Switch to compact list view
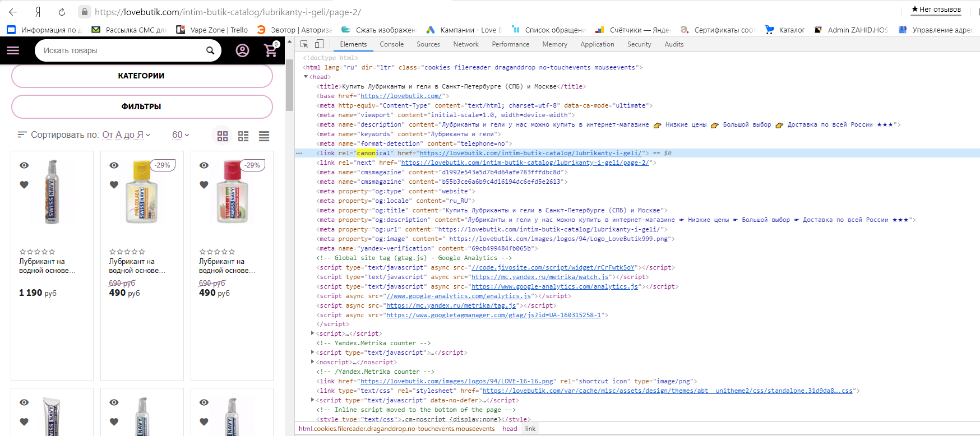This screenshot has height=436, width=980. pos(264,136)
